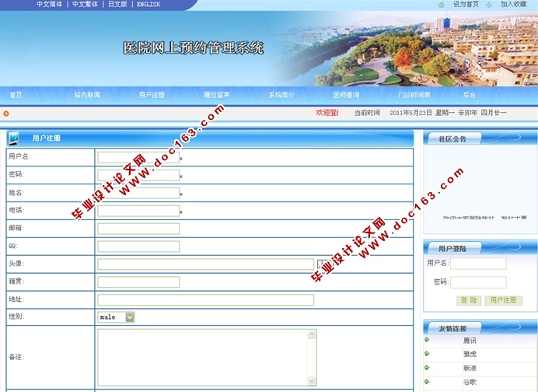Open the 后台 navigation item
538x392 pixels.
pos(469,95)
